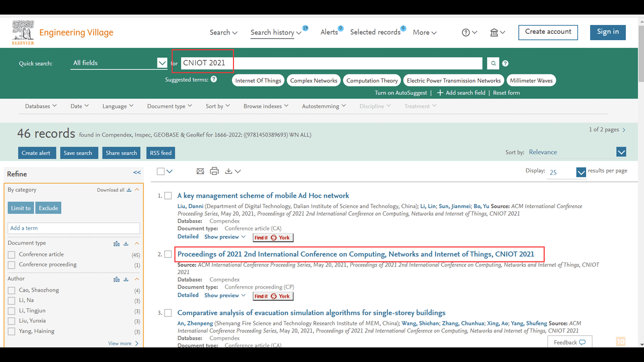Collapse the Author facet section
Screen dimensions: 644x362
137,279
